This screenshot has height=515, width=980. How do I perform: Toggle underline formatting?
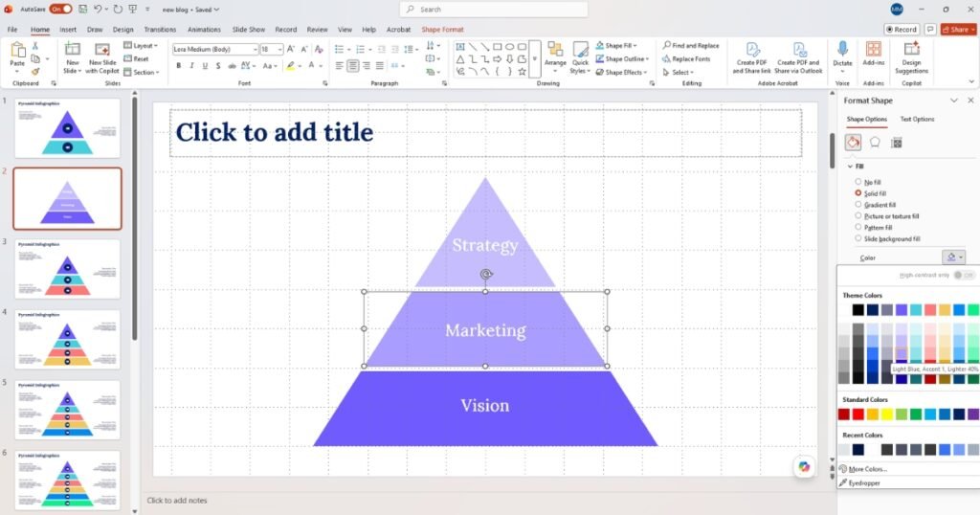(205, 66)
